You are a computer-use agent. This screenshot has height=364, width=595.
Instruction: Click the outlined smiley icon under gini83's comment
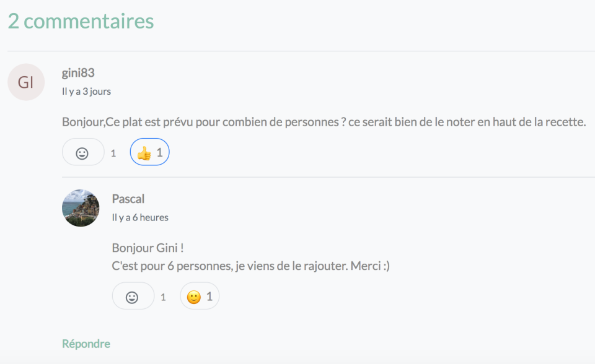[x=82, y=152]
